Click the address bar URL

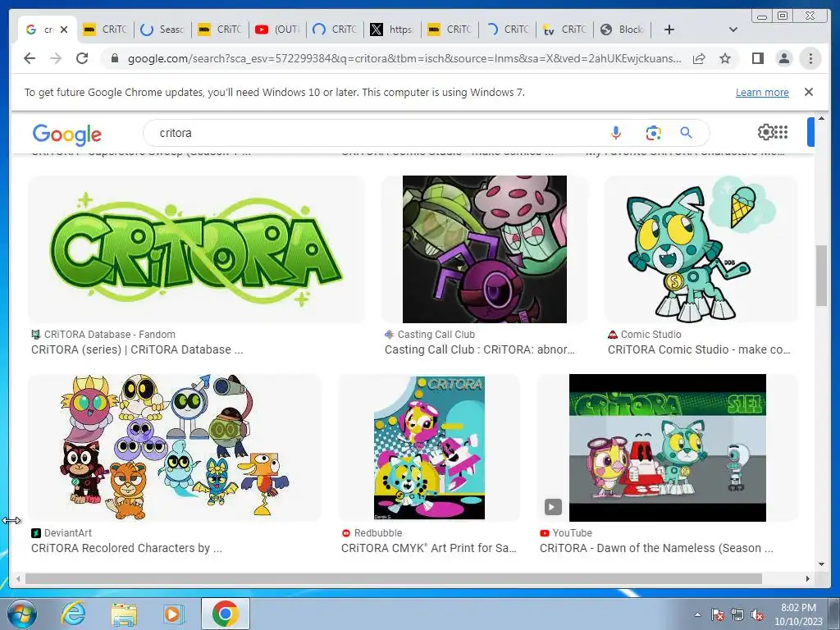coord(404,58)
